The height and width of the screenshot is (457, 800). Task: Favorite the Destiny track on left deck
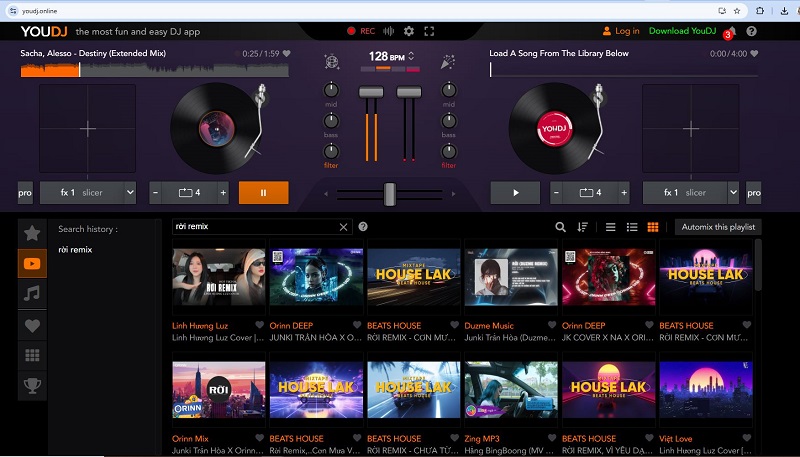(x=287, y=53)
